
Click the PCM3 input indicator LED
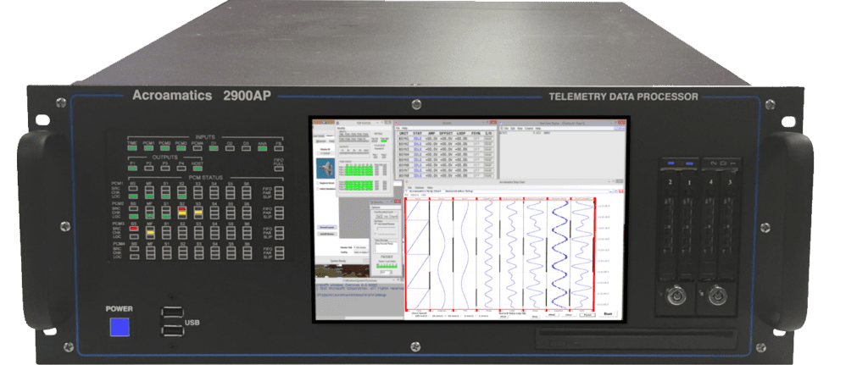[x=181, y=148]
